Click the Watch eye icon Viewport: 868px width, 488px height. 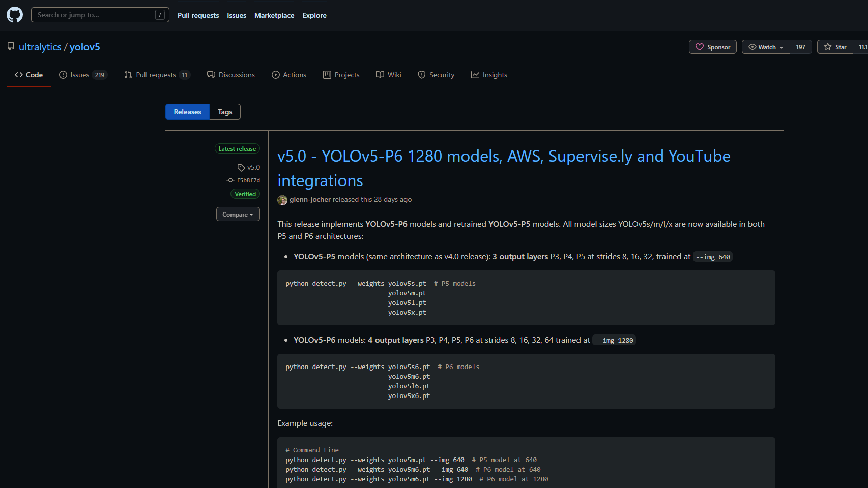coord(753,47)
